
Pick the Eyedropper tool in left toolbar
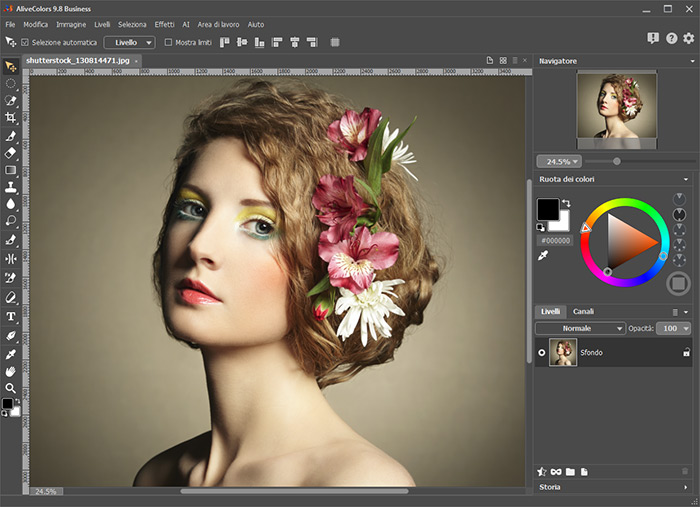[x=11, y=354]
